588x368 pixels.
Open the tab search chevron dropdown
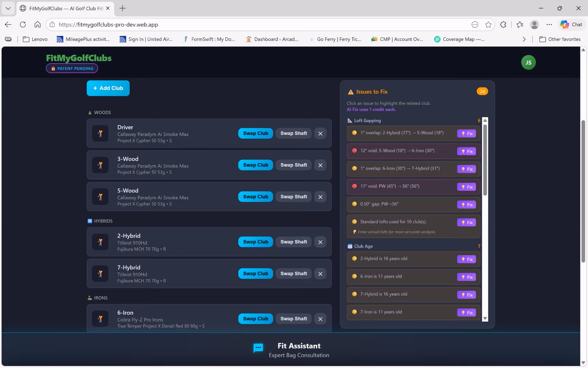pos(8,8)
